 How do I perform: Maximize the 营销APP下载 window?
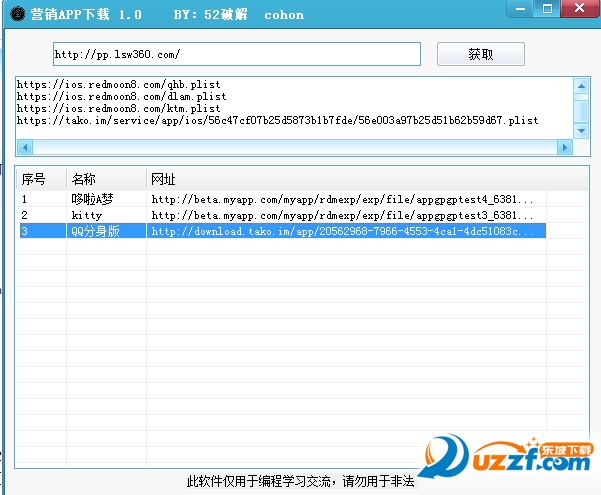click(547, 8)
